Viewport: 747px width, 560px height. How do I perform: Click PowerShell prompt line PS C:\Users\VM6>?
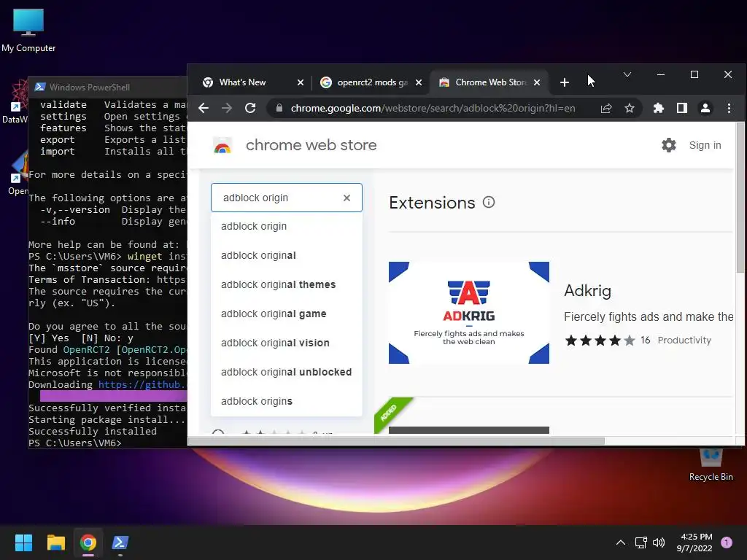tap(75, 443)
